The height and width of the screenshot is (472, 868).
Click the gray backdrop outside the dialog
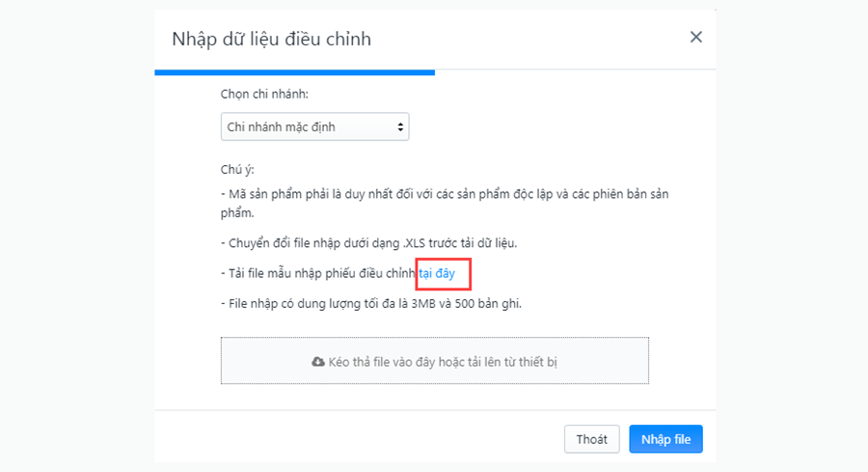coord(76,236)
